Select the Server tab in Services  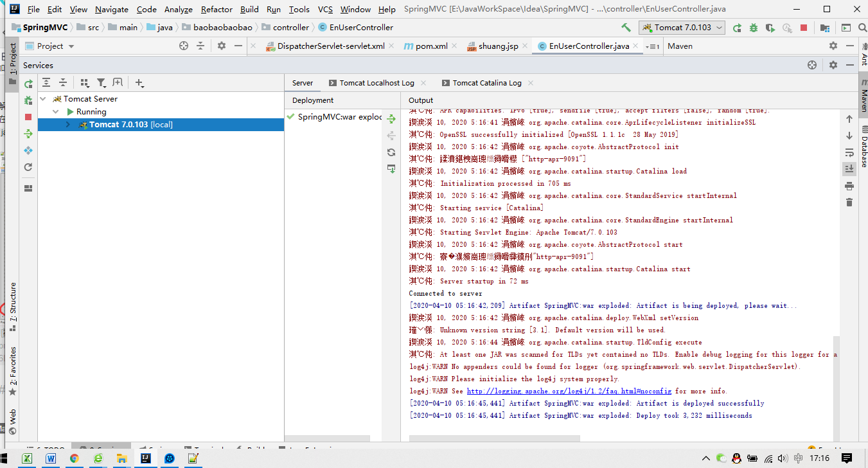pyautogui.click(x=303, y=83)
